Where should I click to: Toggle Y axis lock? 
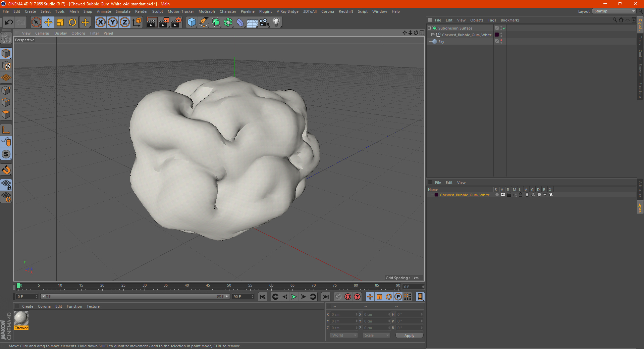click(x=113, y=22)
